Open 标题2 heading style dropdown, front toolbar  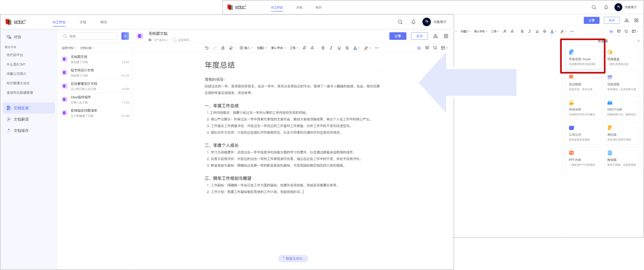pos(262,48)
